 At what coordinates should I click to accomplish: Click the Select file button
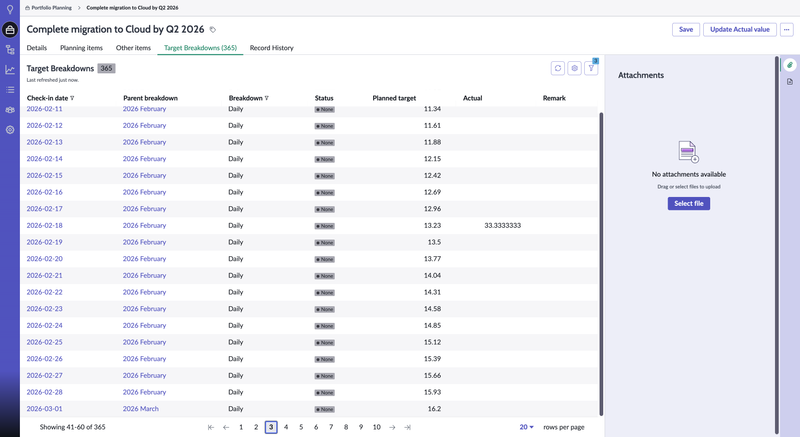click(689, 203)
